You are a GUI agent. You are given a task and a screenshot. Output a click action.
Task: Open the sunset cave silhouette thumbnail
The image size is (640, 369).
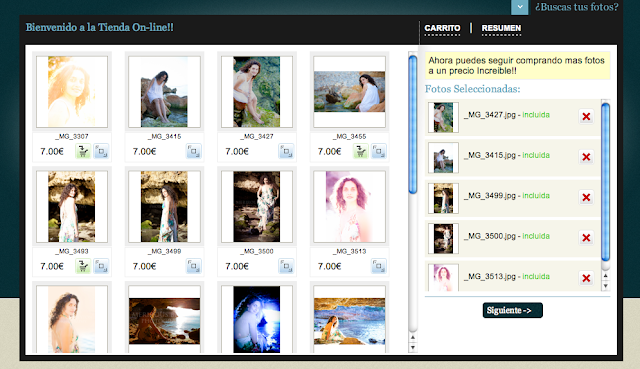click(164, 319)
